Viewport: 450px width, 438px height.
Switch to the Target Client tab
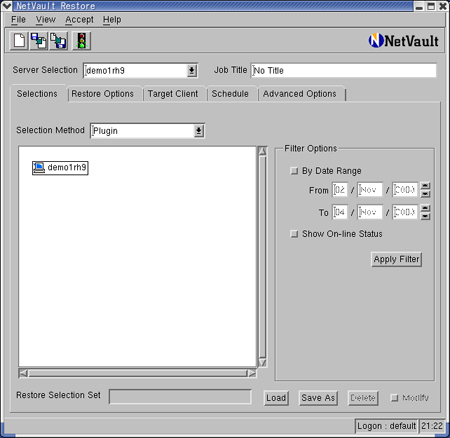(x=173, y=94)
